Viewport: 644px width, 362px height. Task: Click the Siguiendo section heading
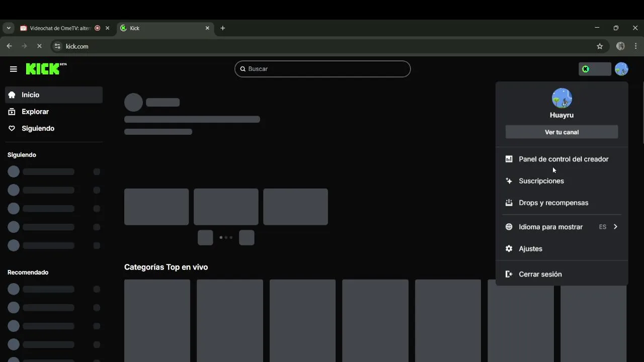(22, 155)
